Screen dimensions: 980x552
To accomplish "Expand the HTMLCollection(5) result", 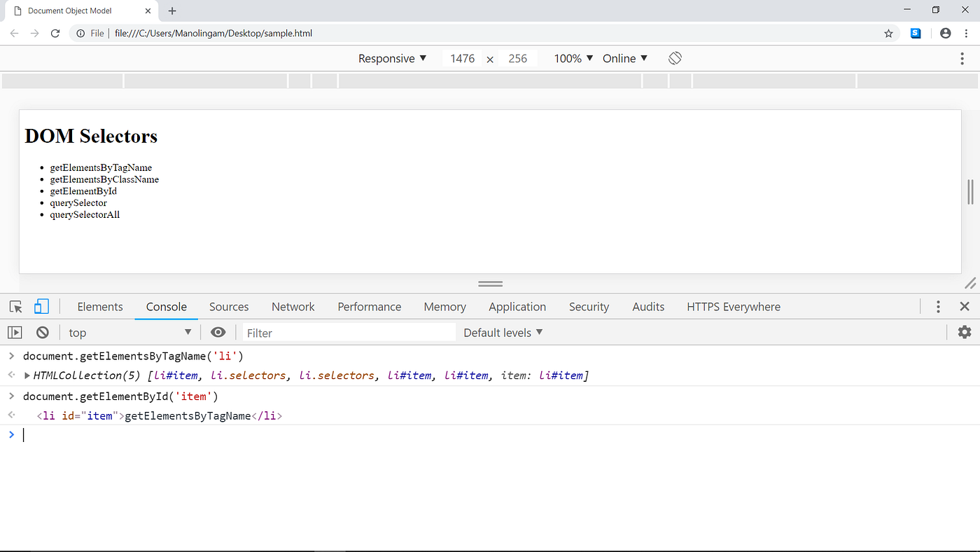I will [27, 375].
